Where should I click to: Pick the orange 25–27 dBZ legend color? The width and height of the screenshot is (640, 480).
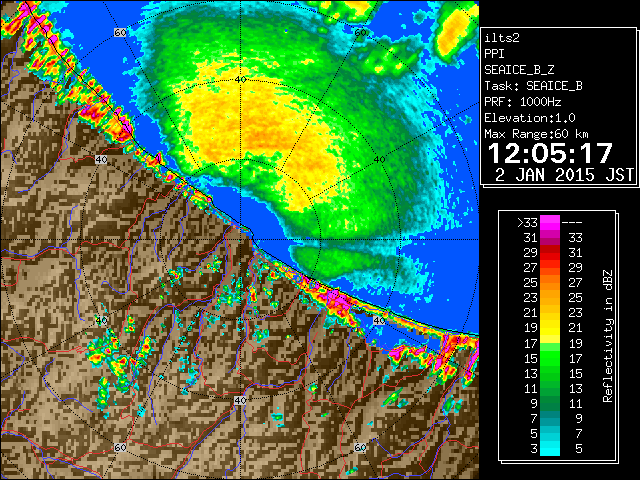pyautogui.click(x=550, y=283)
